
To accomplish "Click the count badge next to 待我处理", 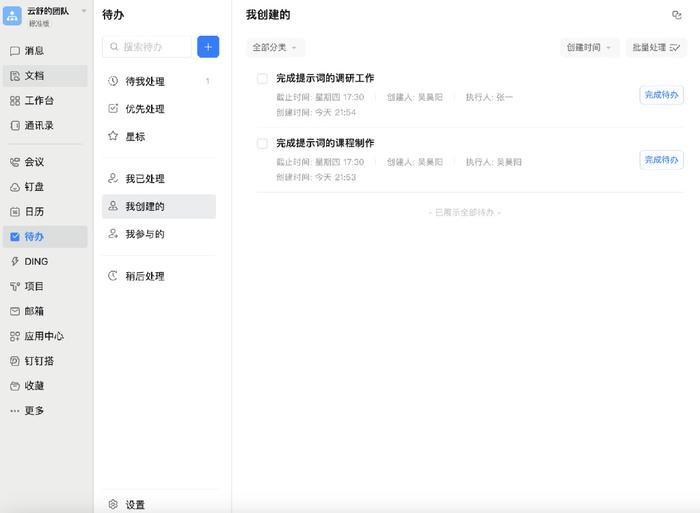I will coord(208,81).
